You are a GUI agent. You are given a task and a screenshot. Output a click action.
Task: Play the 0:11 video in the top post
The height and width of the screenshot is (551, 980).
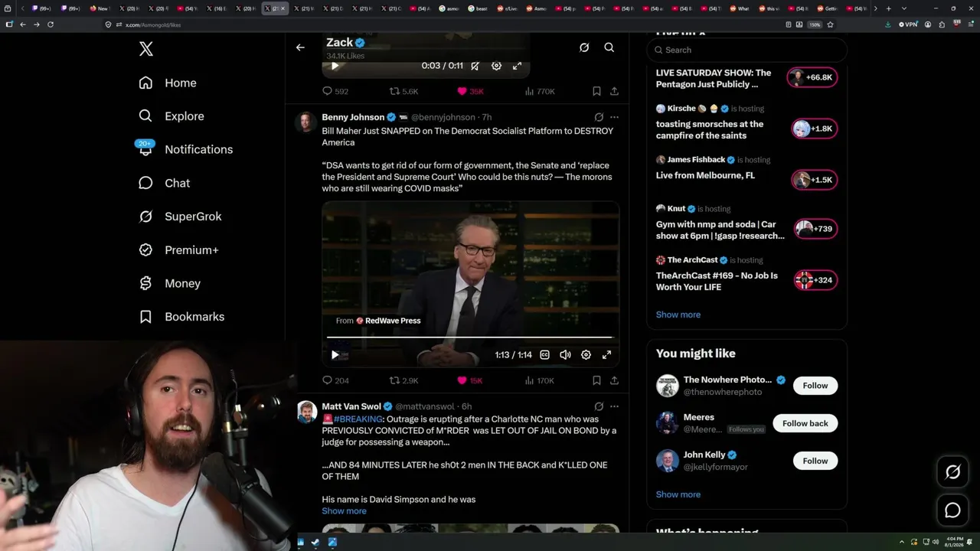click(335, 66)
